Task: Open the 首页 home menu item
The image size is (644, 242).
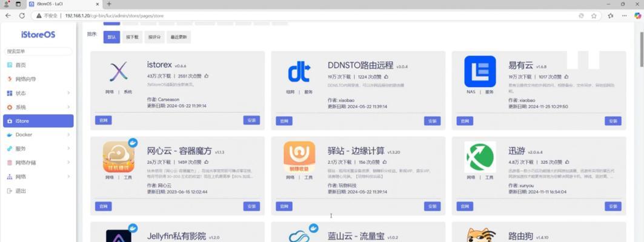Action: (x=38, y=65)
